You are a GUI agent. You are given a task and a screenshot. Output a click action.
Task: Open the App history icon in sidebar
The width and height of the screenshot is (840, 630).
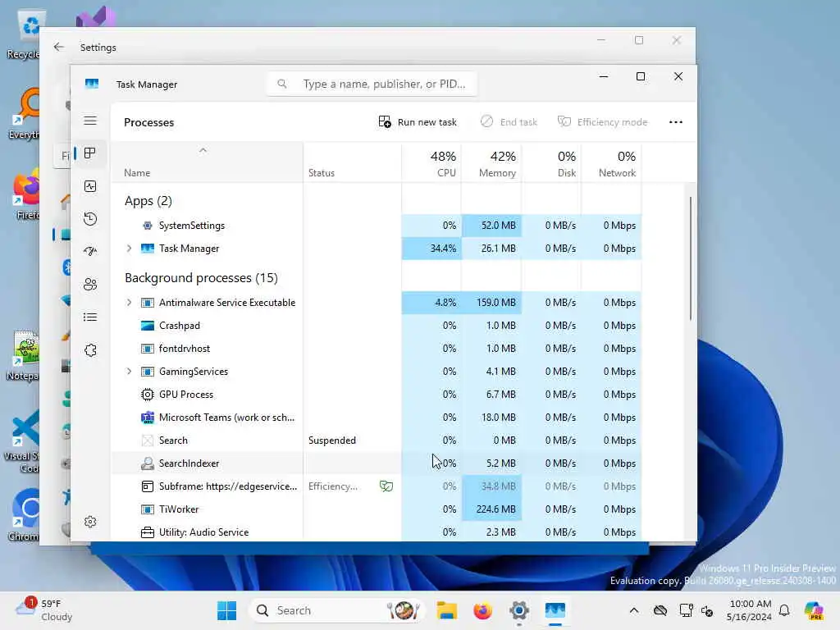(x=90, y=219)
